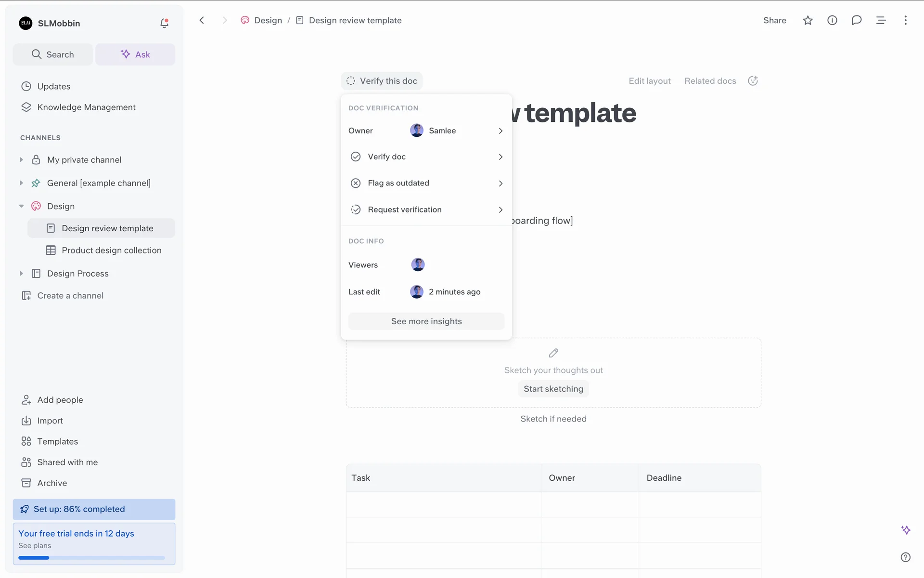Collapse the Design channel

pos(21,206)
